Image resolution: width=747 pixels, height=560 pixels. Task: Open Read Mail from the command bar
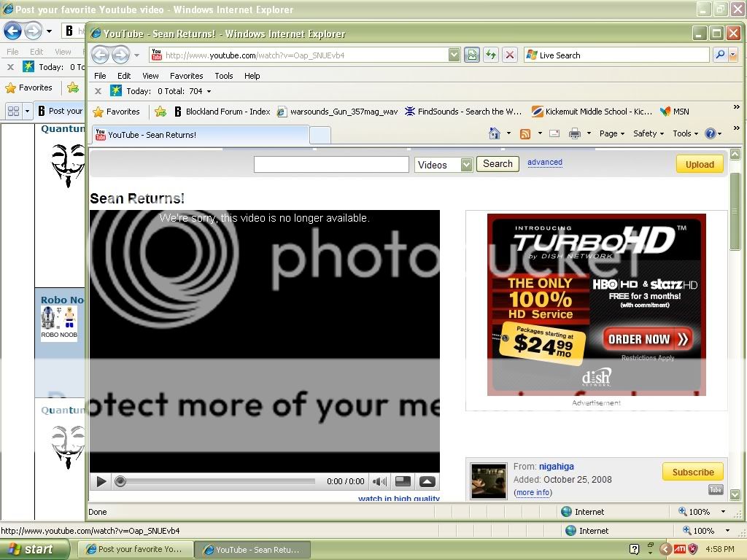point(554,134)
